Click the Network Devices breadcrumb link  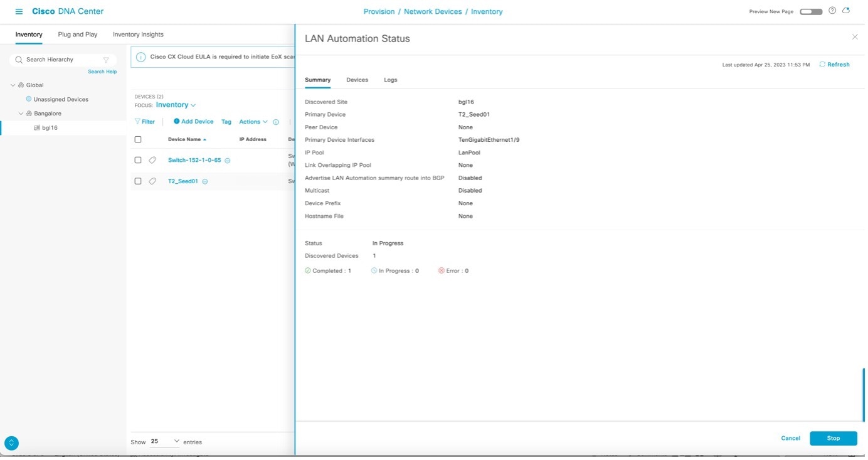433,11
